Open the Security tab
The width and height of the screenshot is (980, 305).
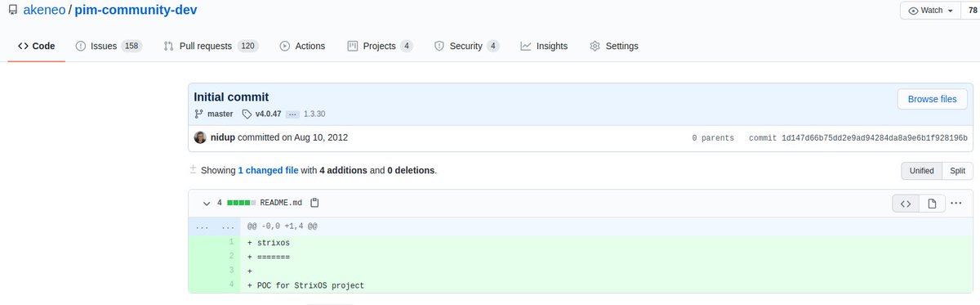466,46
